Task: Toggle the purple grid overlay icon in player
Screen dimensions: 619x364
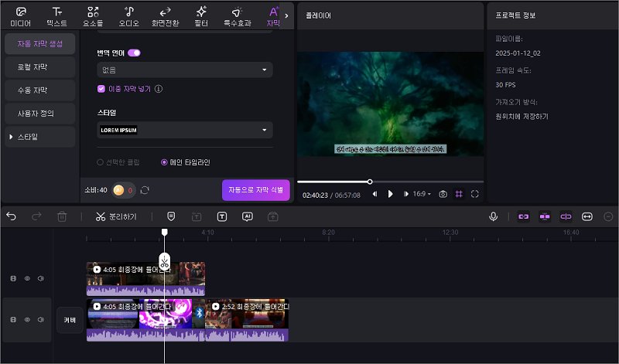Action: [x=459, y=194]
